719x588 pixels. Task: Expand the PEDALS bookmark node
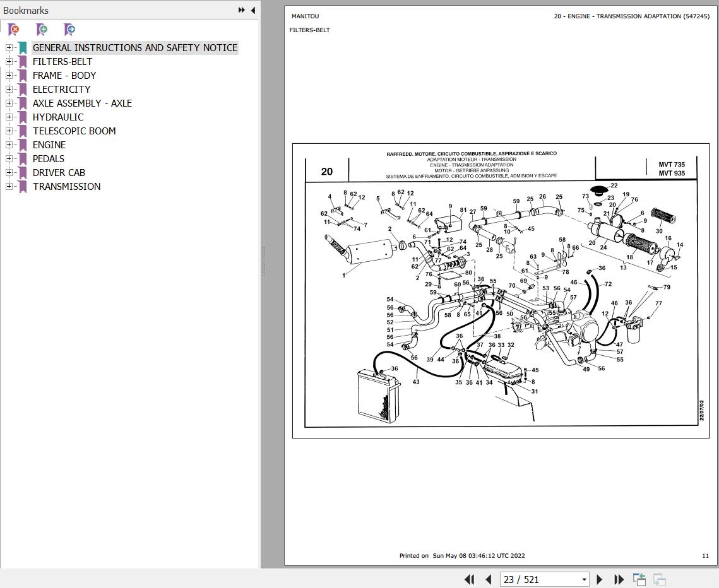point(9,158)
